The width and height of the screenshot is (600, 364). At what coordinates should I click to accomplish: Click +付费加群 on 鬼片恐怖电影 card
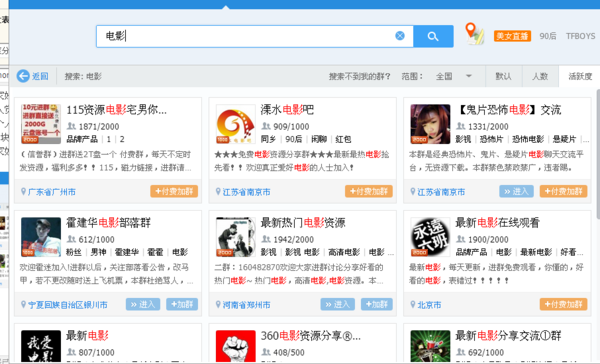[x=563, y=191]
